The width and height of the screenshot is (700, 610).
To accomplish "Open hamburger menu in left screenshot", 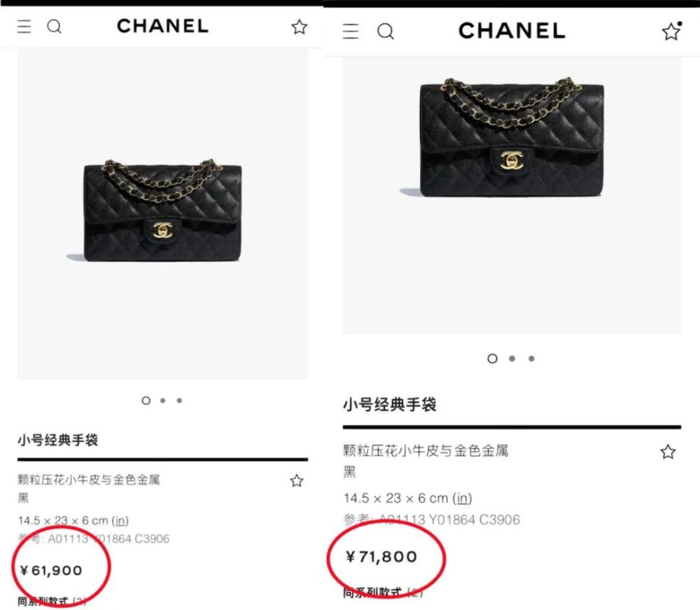I will click(24, 27).
